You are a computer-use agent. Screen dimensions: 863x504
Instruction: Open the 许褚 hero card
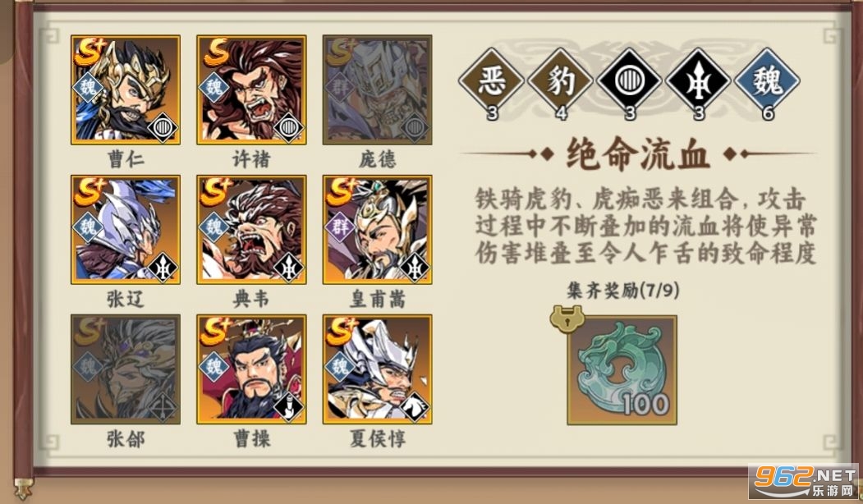click(x=251, y=89)
